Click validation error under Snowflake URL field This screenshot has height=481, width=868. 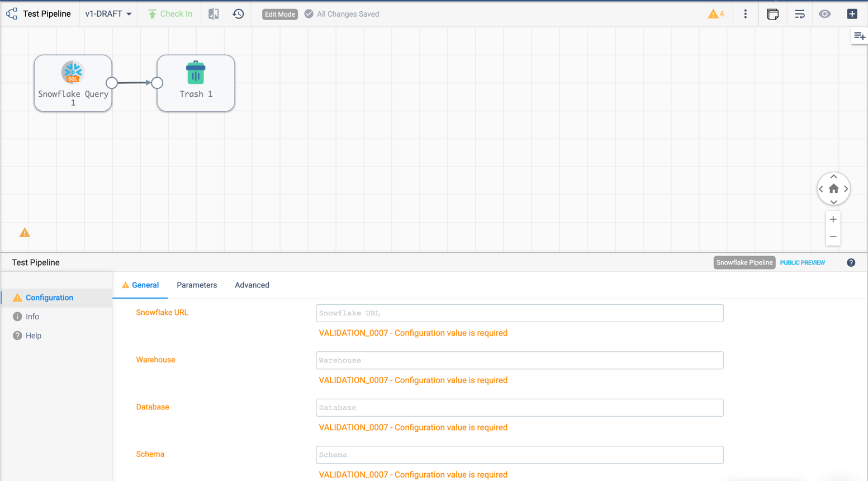413,333
